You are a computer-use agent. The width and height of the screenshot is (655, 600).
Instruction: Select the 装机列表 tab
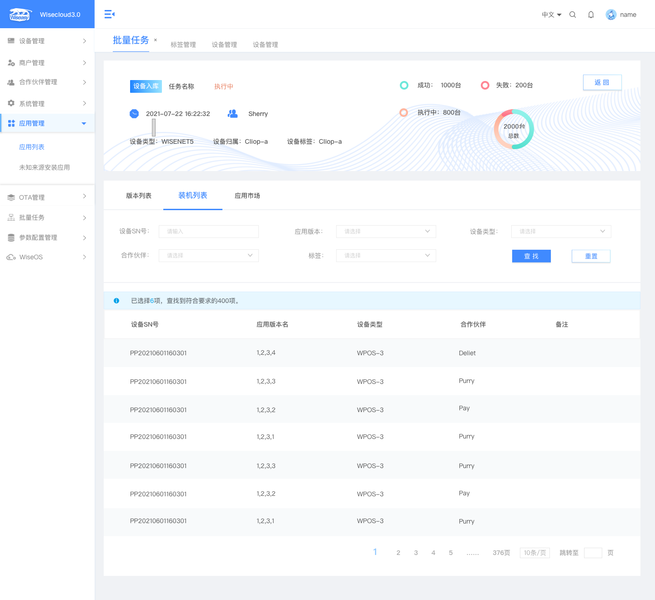pyautogui.click(x=193, y=195)
